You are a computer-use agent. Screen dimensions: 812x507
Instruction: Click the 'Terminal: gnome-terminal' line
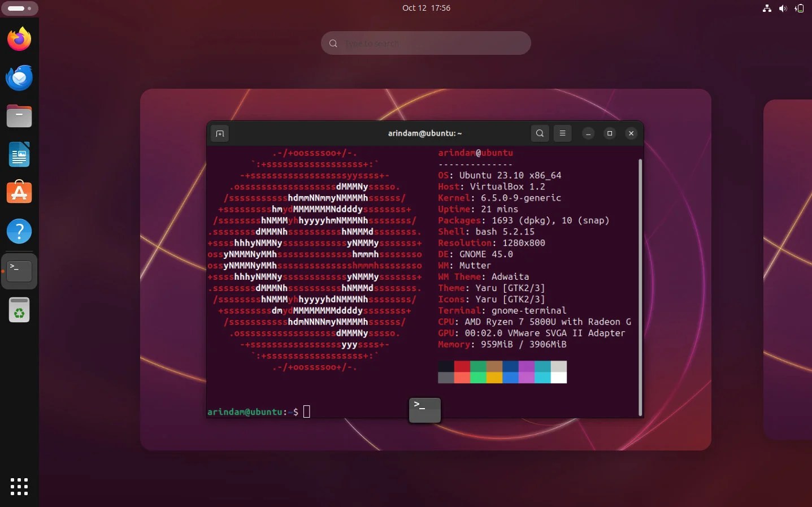click(502, 311)
